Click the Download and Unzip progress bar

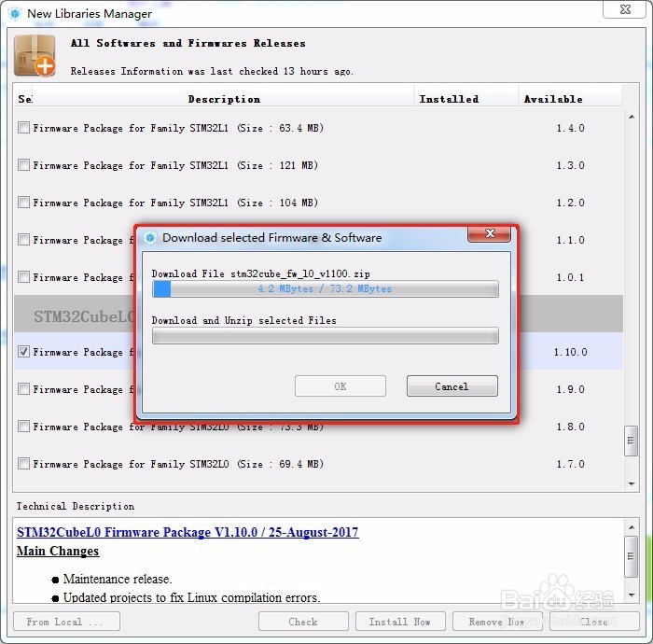[x=326, y=336]
